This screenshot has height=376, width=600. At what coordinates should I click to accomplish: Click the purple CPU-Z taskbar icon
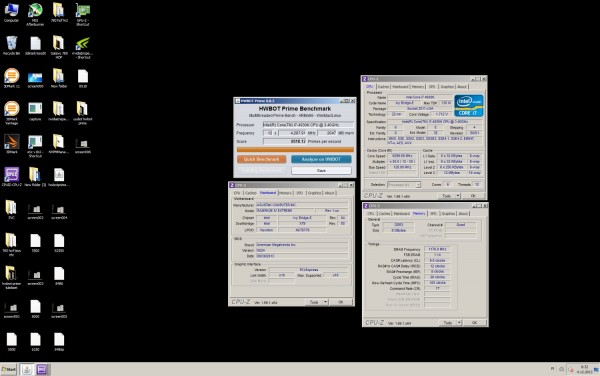42,369
